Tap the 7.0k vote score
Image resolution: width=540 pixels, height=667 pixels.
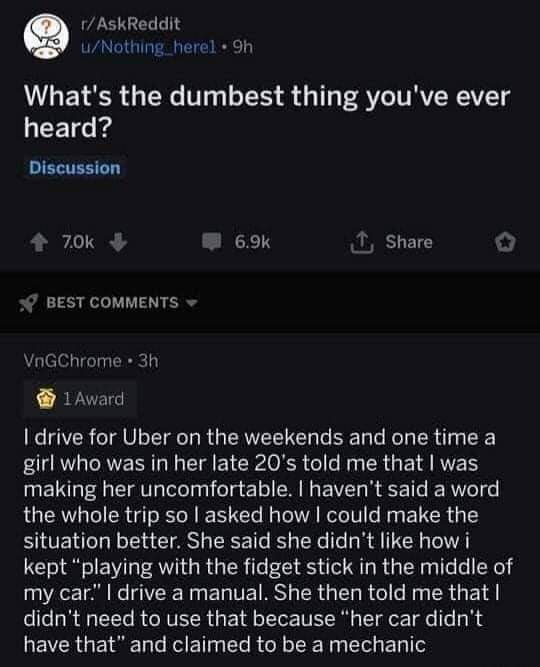78,242
